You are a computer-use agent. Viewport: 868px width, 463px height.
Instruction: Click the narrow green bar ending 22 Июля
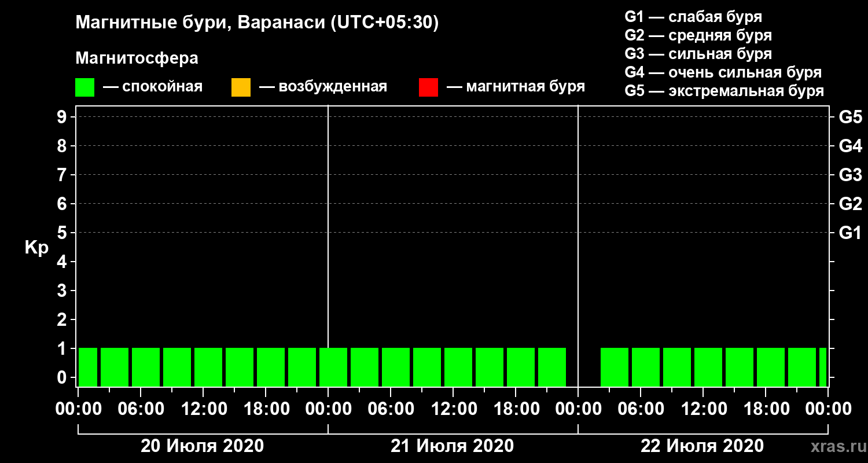pos(823,367)
